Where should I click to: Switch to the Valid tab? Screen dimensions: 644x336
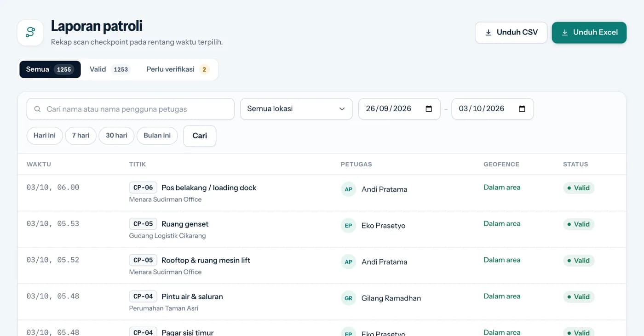pyautogui.click(x=110, y=69)
